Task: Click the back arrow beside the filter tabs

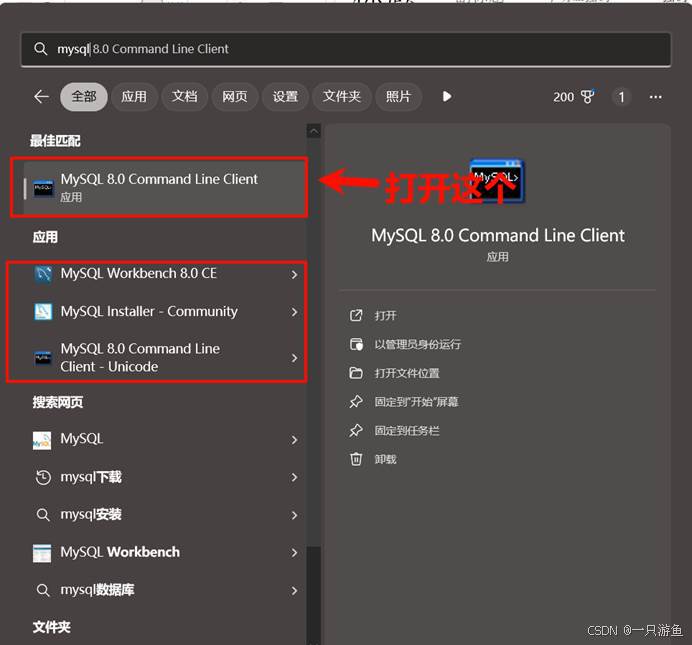Action: (x=41, y=97)
